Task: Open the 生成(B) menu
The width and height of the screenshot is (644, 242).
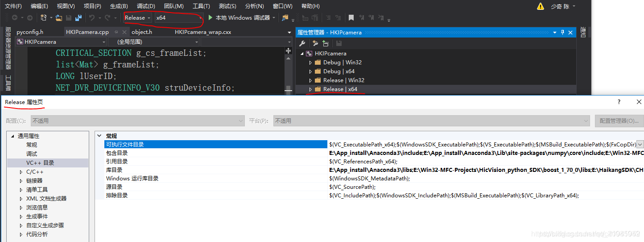Action: pyautogui.click(x=119, y=6)
